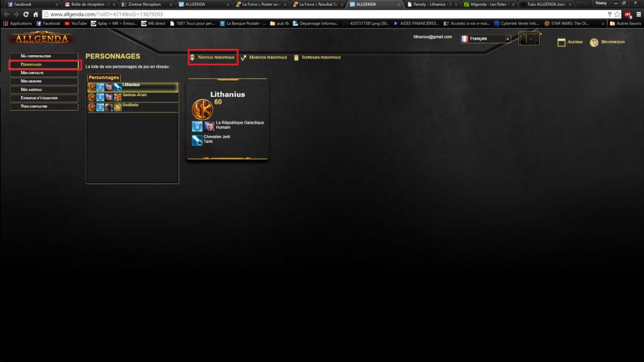Image resolution: width=644 pixels, height=362 pixels.
Task: Click the Allgenda logo at top left
Action: pos(40,38)
